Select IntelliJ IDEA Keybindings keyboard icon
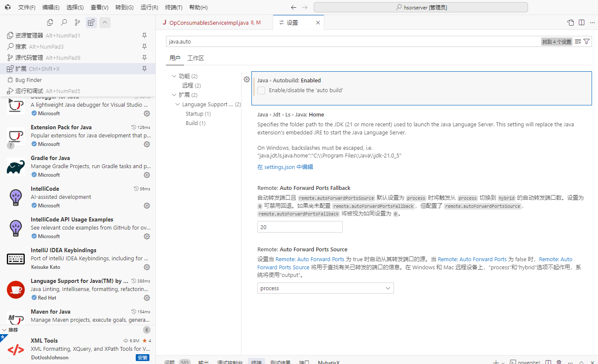Screen dimensions: 598x364 click(16, 259)
